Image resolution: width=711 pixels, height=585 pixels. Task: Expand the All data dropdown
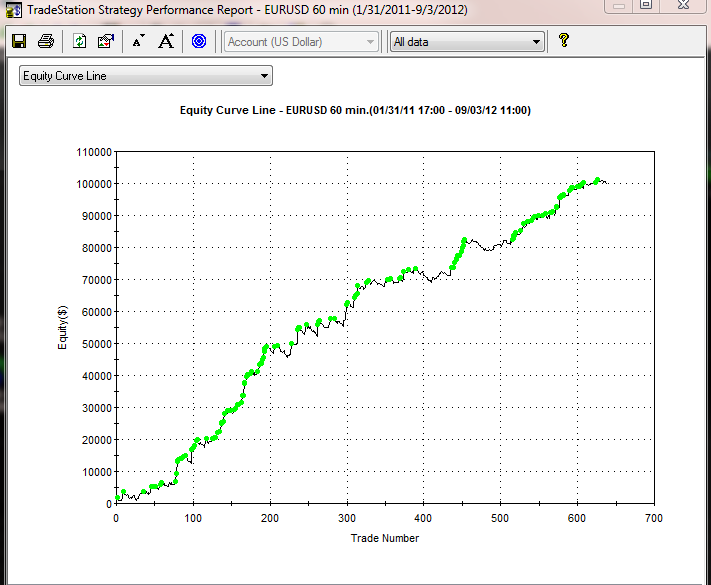point(466,41)
